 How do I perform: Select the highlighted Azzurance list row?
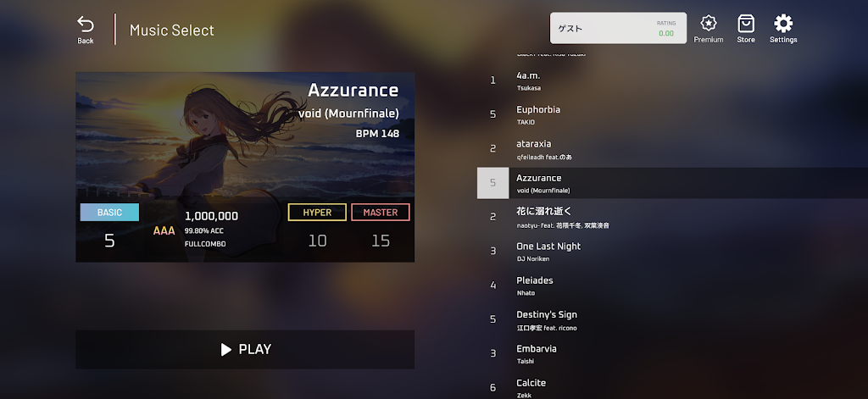coord(672,183)
